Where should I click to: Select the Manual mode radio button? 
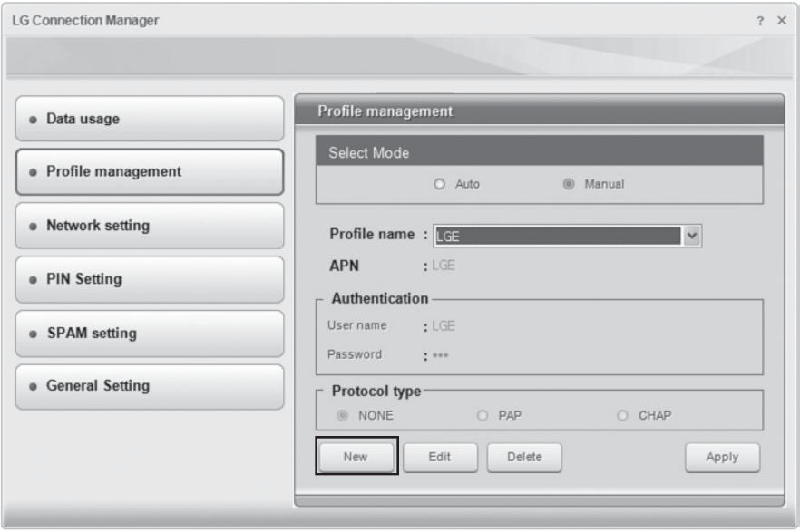(x=569, y=184)
